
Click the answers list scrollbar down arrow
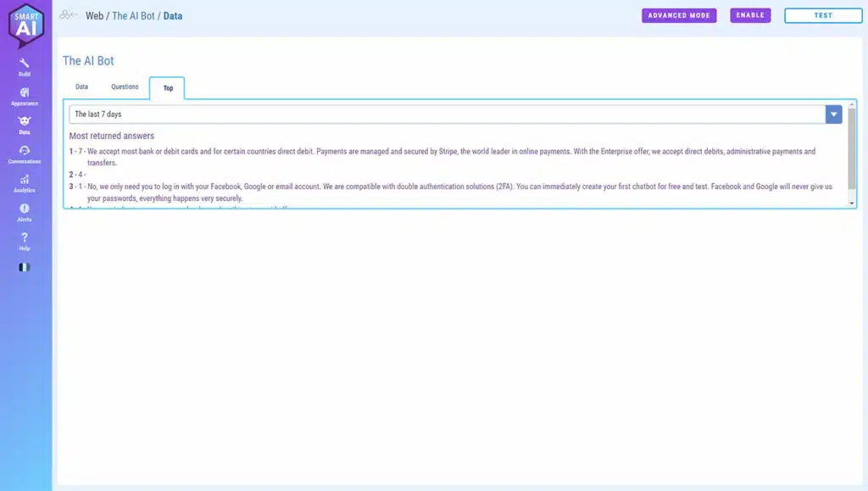pyautogui.click(x=851, y=204)
